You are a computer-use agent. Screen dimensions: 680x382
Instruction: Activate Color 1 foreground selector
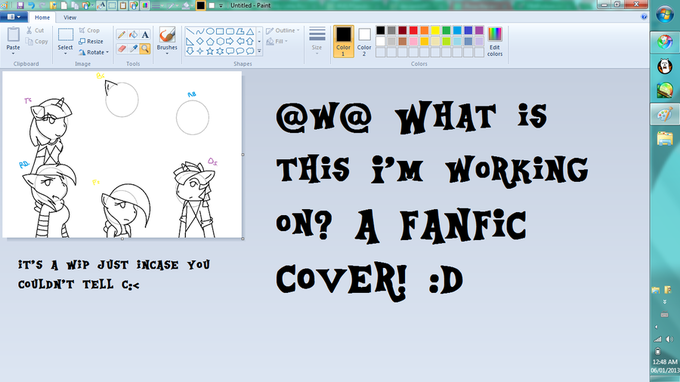tap(343, 41)
